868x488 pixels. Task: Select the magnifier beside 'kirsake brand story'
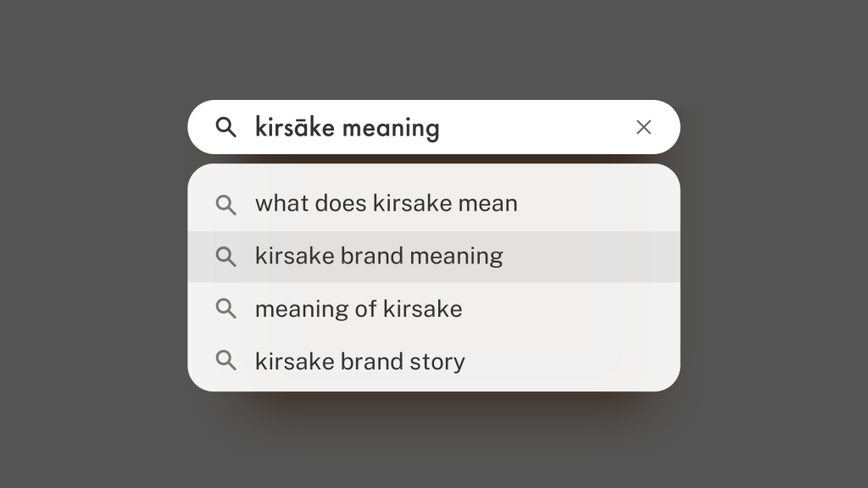226,361
